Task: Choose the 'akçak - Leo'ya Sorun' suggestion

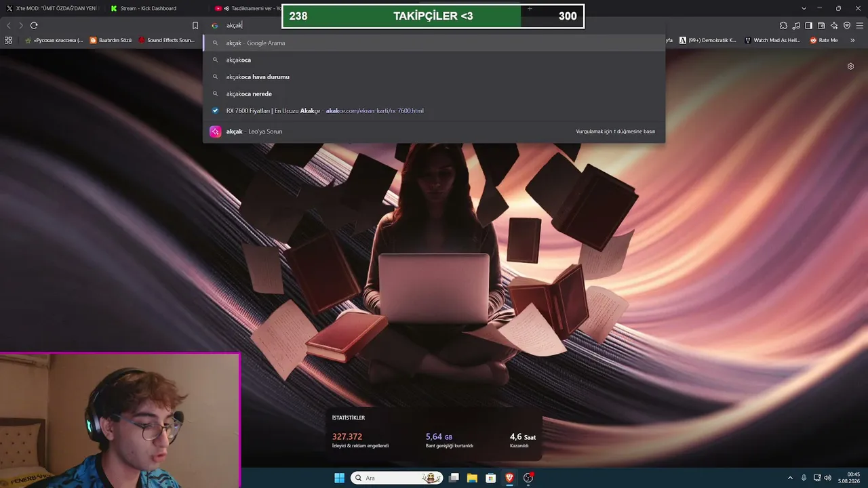Action: click(434, 131)
